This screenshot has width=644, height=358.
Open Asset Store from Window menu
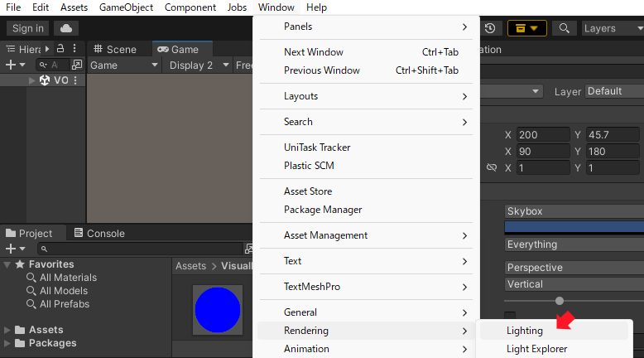366,191
